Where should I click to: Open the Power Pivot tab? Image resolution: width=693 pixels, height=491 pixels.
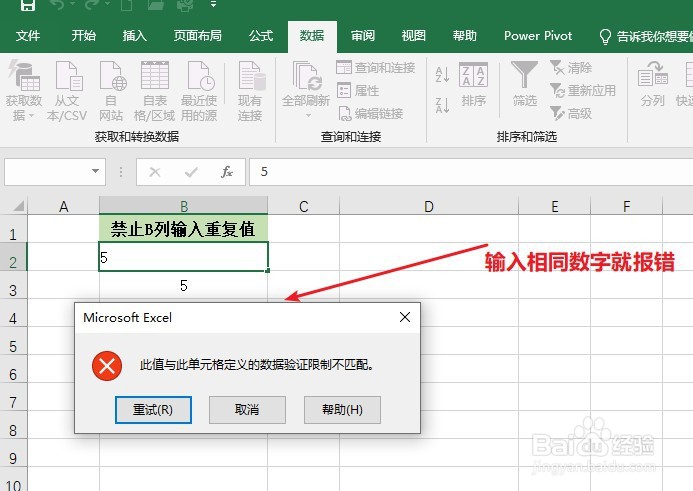pos(538,36)
